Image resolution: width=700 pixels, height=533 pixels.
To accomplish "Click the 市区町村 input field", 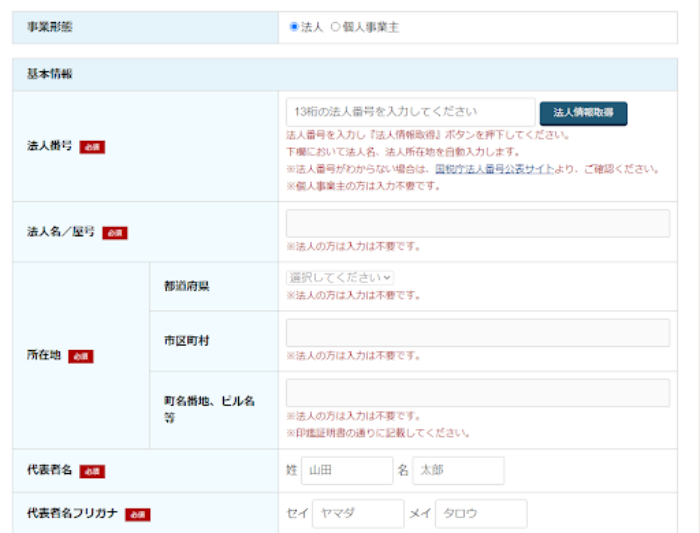I will pos(477,333).
